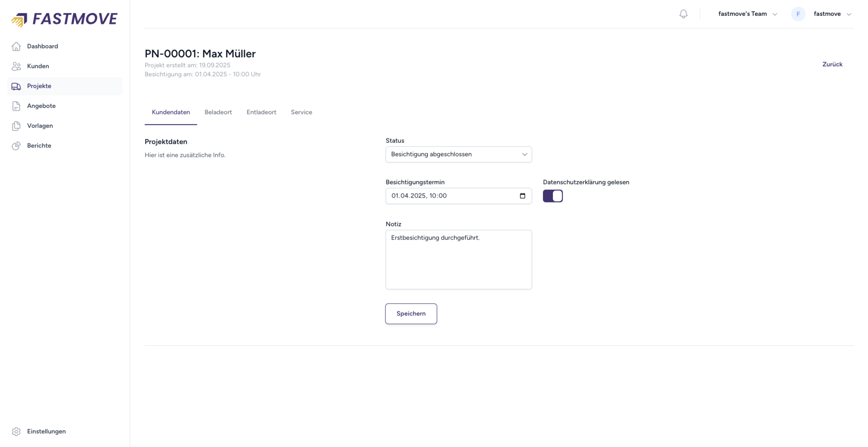Viewport: 868px width, 447px height.
Task: Click the Berichte pie chart icon
Action: [x=16, y=146]
